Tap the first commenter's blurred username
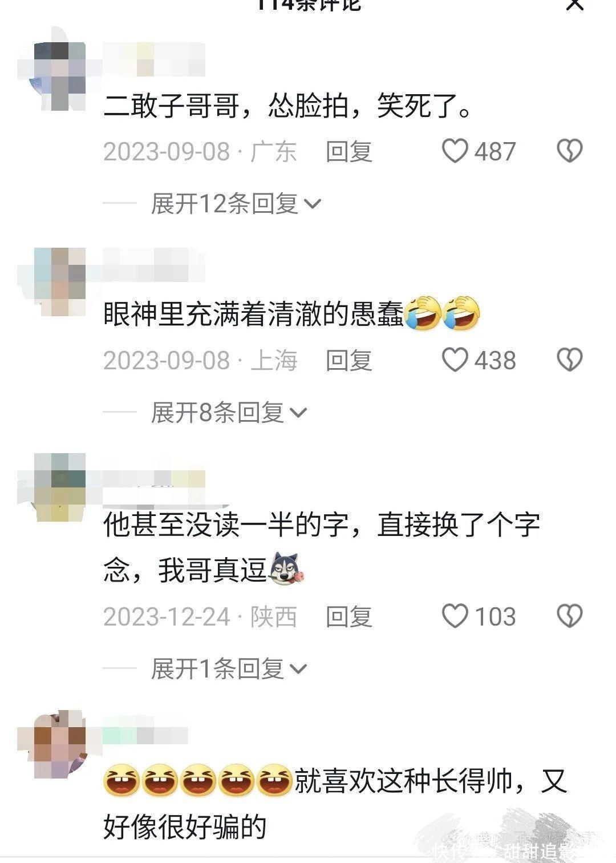Image resolution: width=616 pixels, height=863 pixels. click(x=154, y=59)
